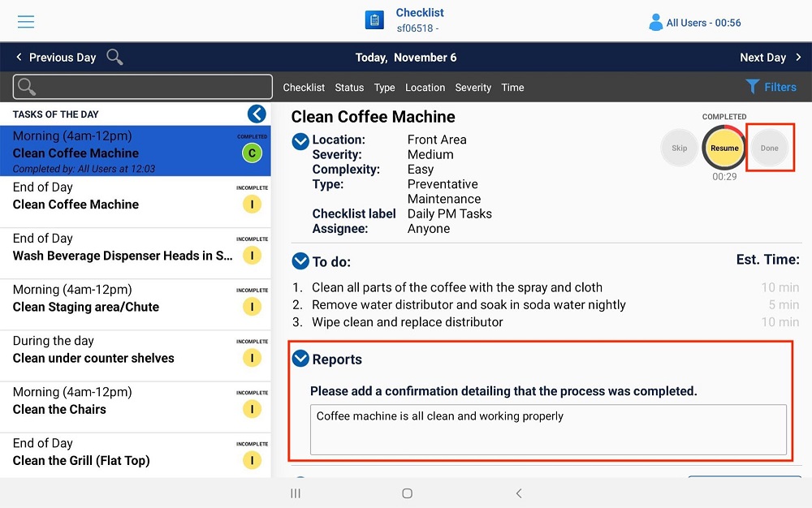Screen dimensions: 812x508
Task: Tap the Android home button
Action: coord(407,493)
